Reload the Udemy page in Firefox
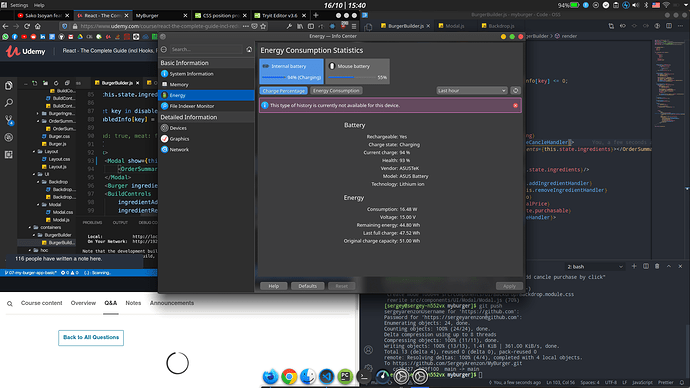This screenshot has width=690, height=388. click(27, 26)
